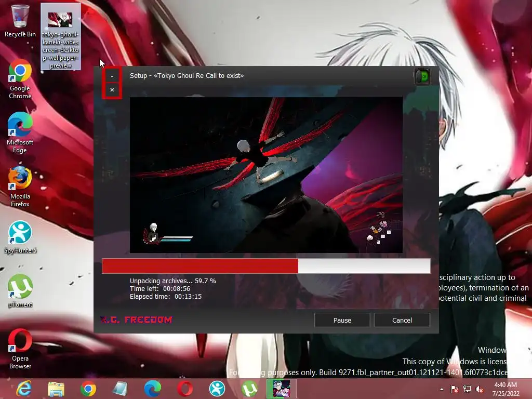Minimize the Setup window with dash button

[112, 76]
